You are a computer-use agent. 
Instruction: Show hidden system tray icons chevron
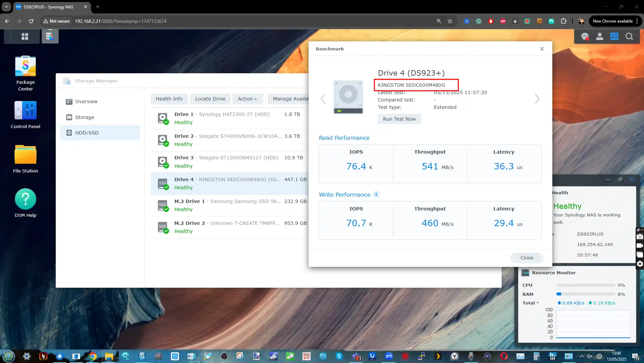point(582,356)
